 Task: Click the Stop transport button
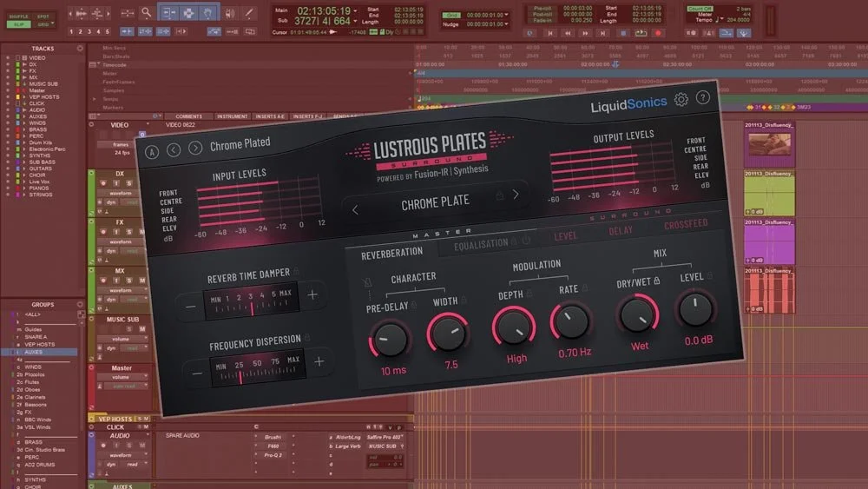tap(623, 33)
